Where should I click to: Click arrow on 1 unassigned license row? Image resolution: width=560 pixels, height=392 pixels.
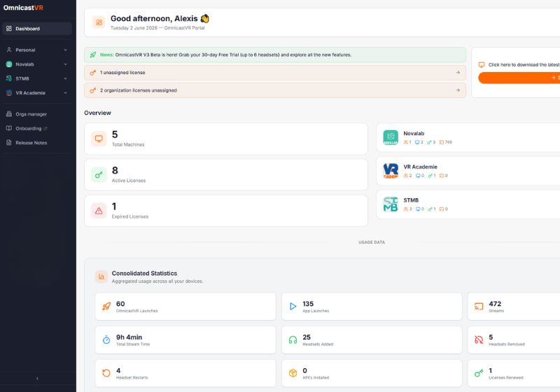(458, 73)
